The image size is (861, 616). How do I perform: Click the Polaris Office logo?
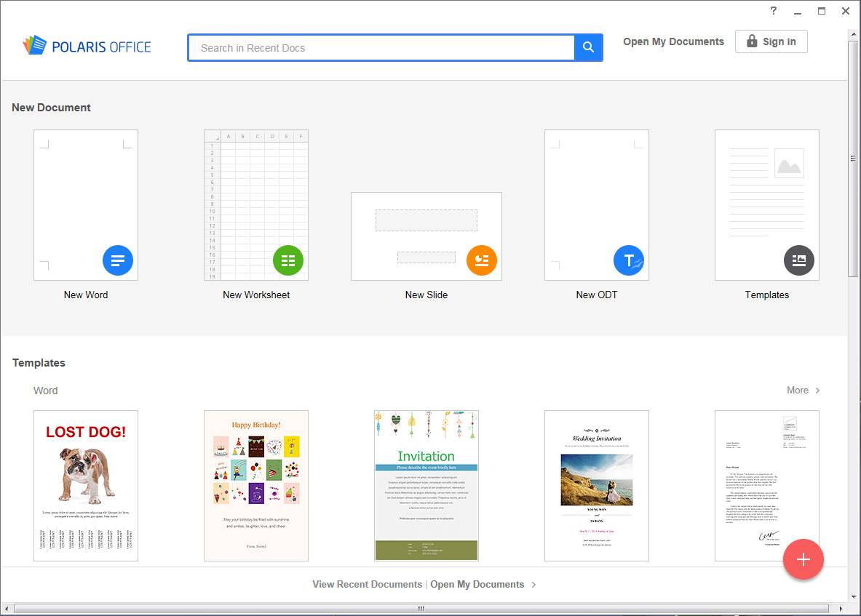(x=87, y=46)
